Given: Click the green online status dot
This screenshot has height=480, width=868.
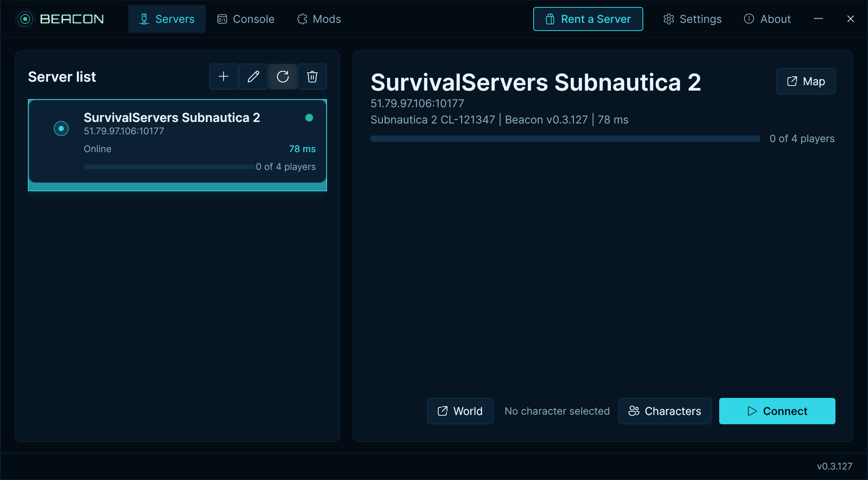Looking at the screenshot, I should (x=309, y=118).
